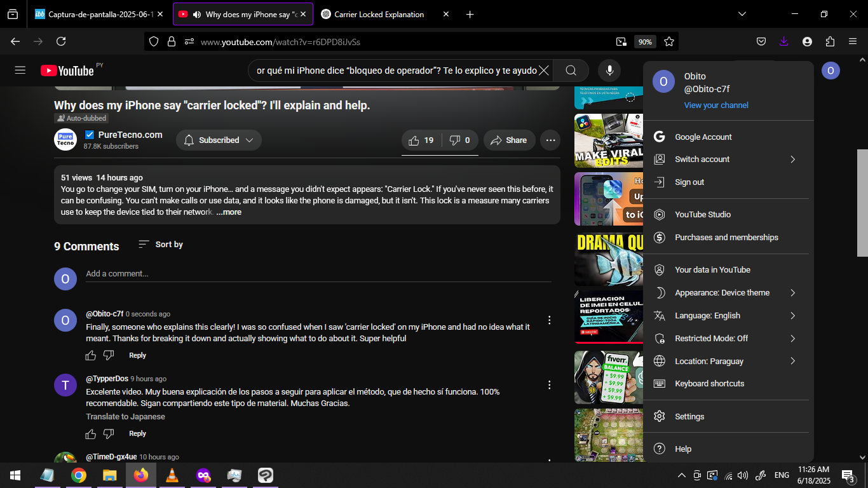868x488 pixels.
Task: Mute the playing YouTube tab
Action: pos(197,14)
